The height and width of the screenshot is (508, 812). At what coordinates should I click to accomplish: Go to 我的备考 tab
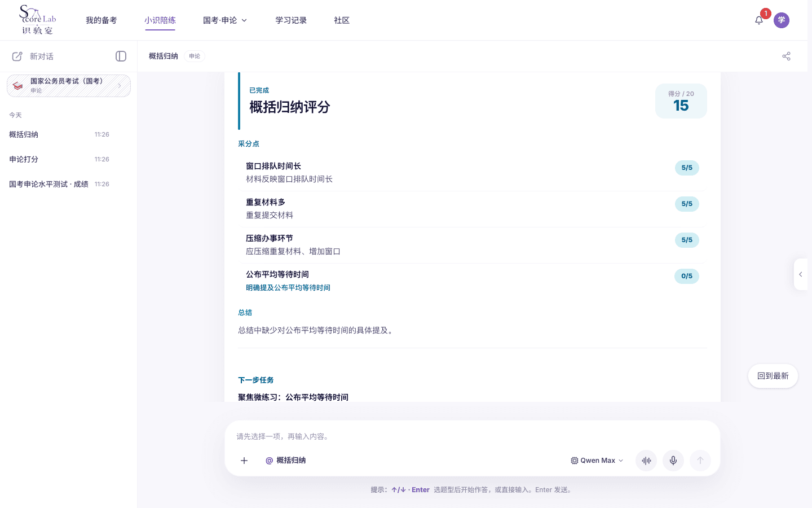tap(101, 20)
